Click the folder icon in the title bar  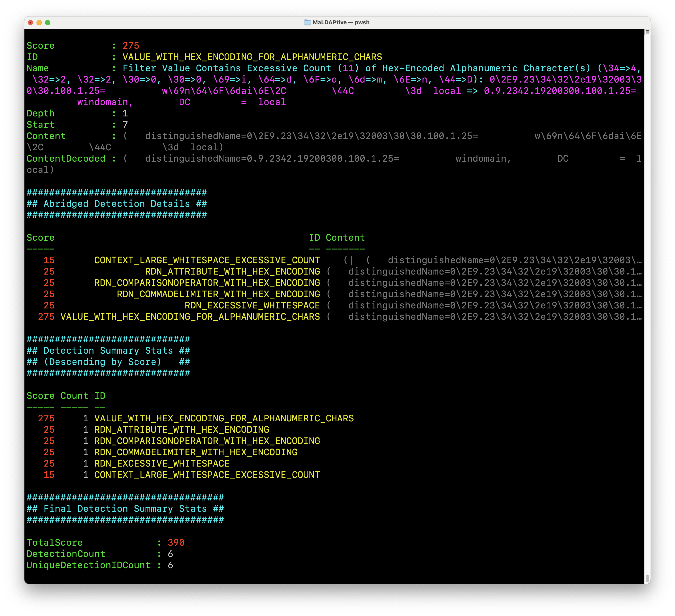click(x=307, y=22)
